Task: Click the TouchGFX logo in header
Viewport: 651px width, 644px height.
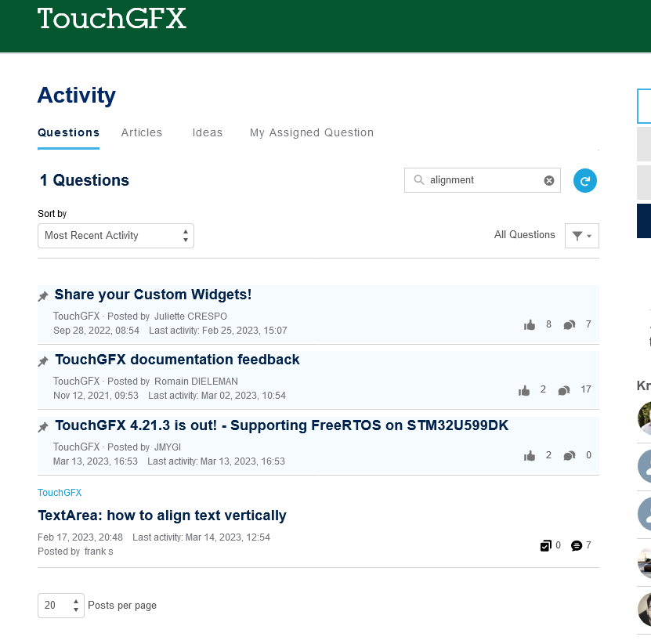Action: pyautogui.click(x=112, y=19)
